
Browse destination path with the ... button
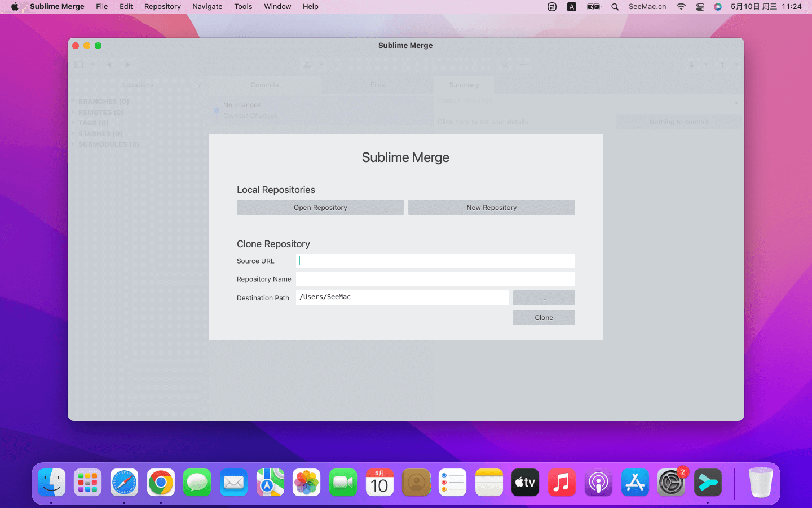(x=544, y=298)
